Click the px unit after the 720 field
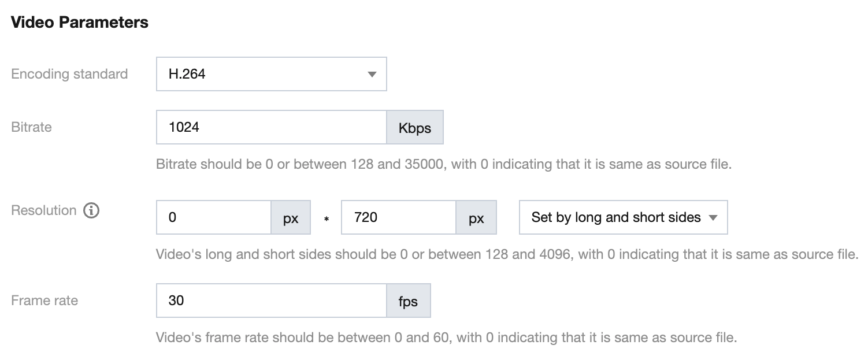This screenshot has height=356, width=868. [476, 218]
